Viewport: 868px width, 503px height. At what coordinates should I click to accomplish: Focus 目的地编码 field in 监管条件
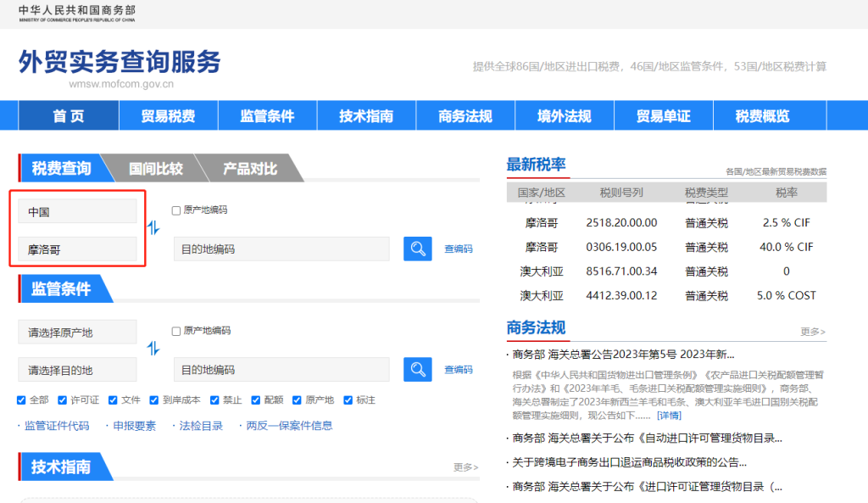tap(281, 370)
